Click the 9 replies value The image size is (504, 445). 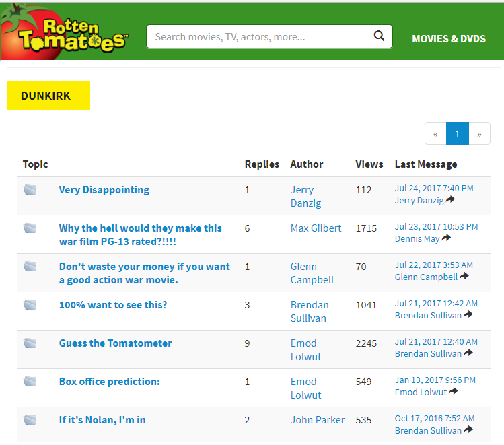247,343
